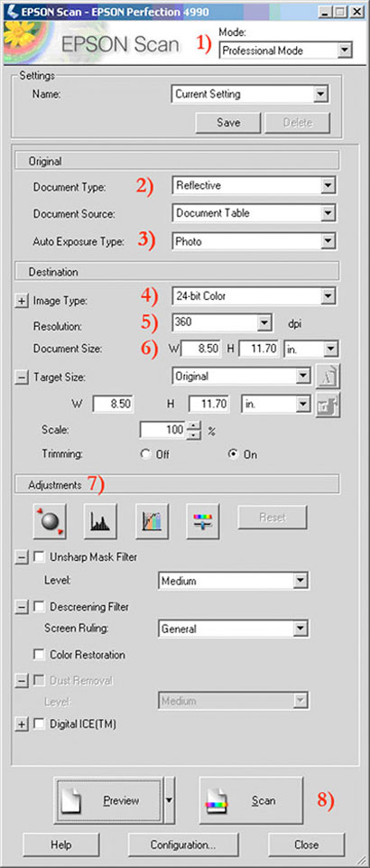Click the Scan button with color icon
Viewport: 370px width, 868px height.
pyautogui.click(x=251, y=800)
